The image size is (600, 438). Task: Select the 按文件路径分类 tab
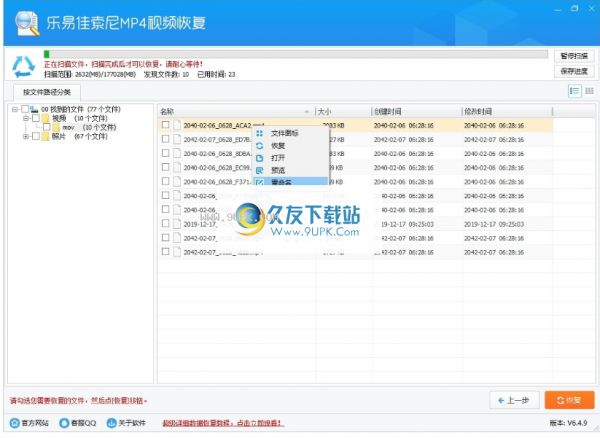pyautogui.click(x=46, y=91)
